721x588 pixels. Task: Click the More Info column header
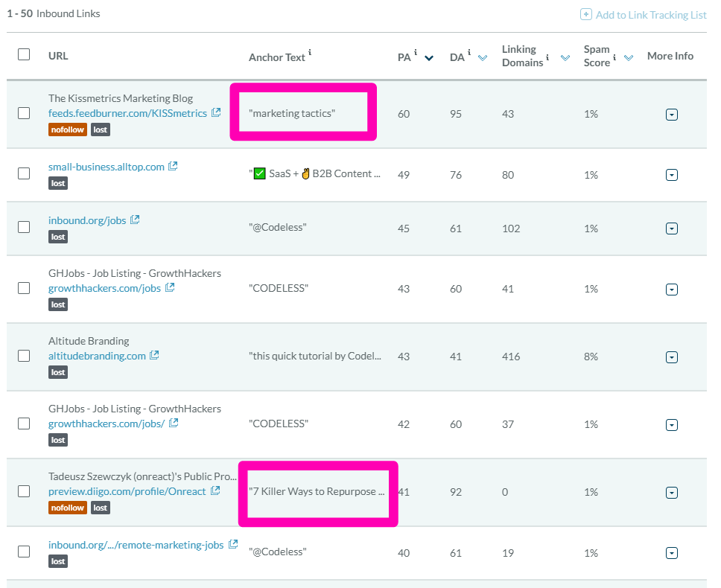click(670, 56)
